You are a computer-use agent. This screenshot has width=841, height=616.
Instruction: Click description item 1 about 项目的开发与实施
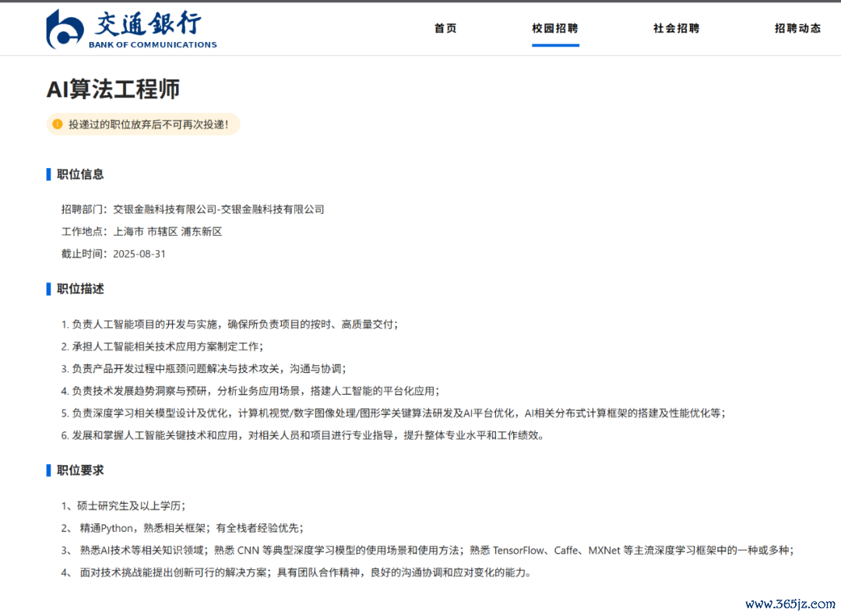click(230, 325)
